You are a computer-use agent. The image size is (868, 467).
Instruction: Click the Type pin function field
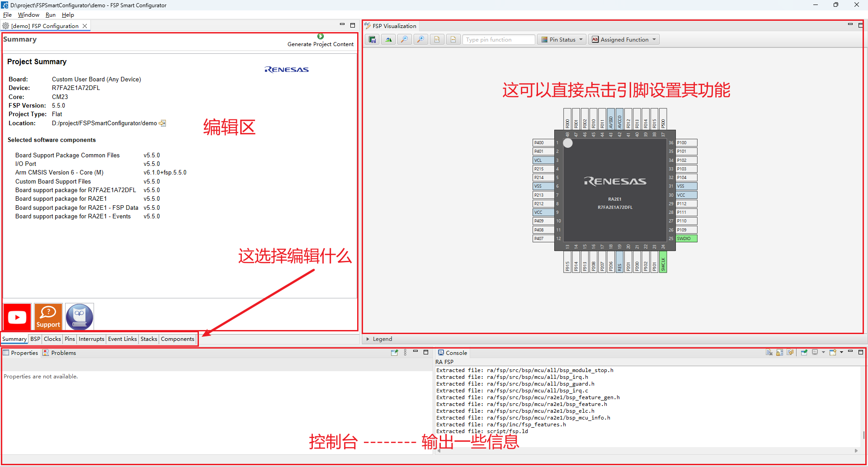coord(499,40)
